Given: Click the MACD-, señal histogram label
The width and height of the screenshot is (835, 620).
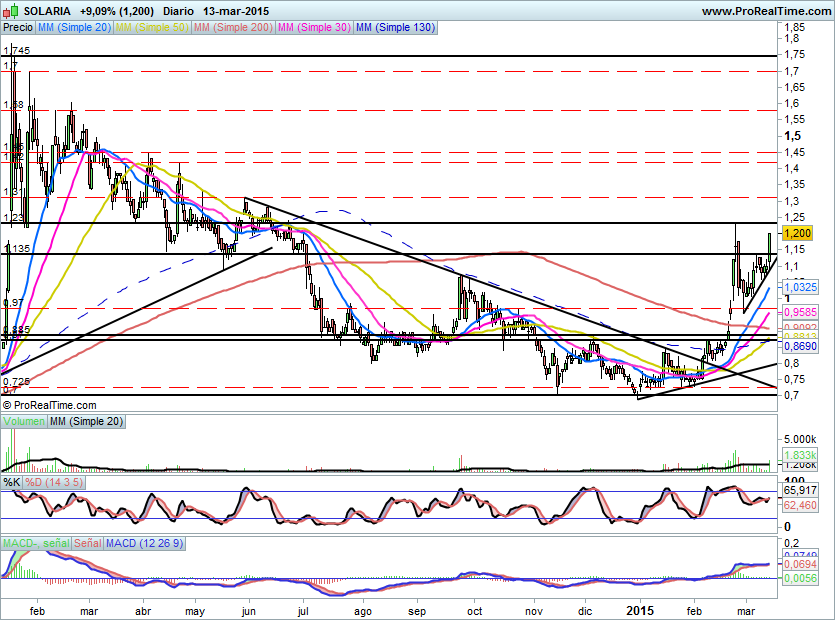Looking at the screenshot, I should tap(36, 543).
